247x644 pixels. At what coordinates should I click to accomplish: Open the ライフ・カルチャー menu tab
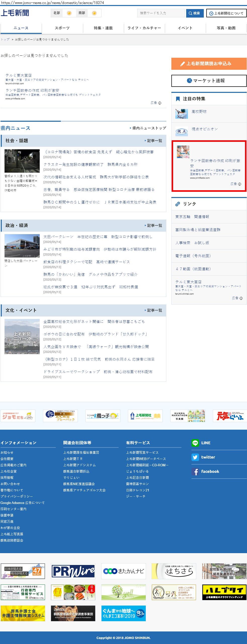pos(144,28)
